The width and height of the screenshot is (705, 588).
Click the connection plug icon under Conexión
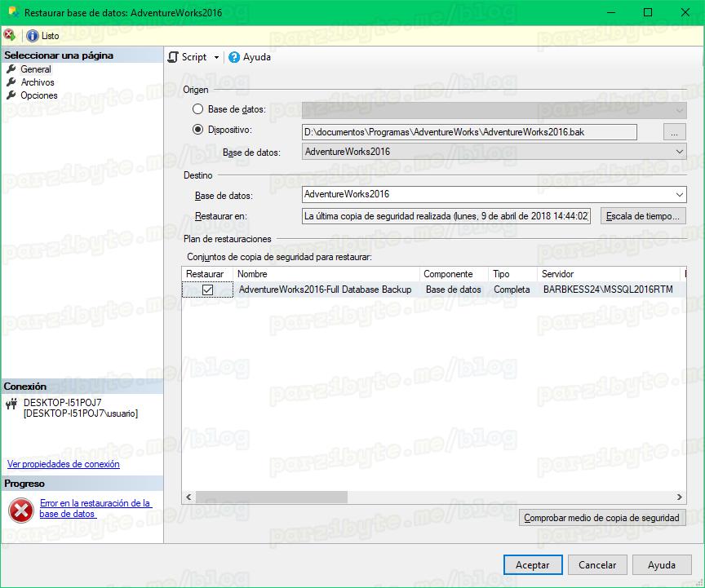coord(11,403)
